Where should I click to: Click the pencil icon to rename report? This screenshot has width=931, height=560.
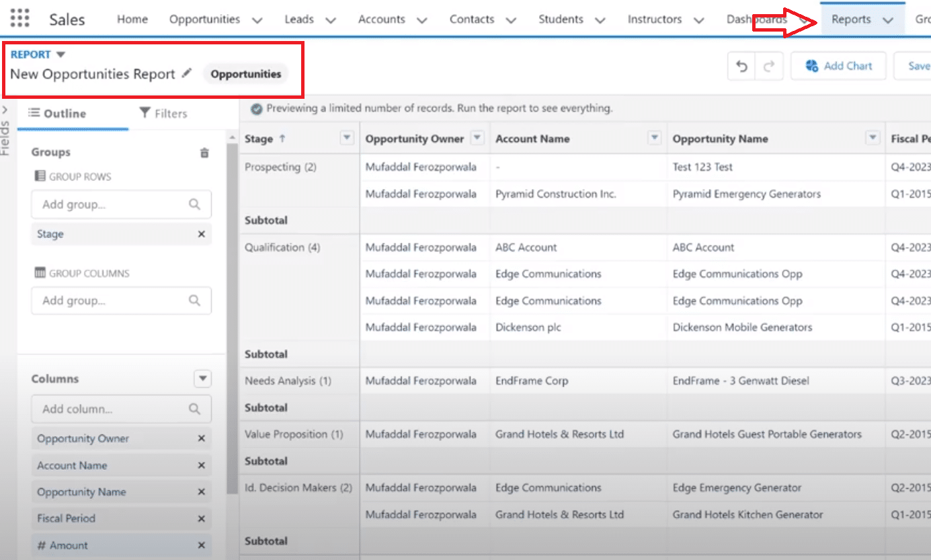point(187,73)
